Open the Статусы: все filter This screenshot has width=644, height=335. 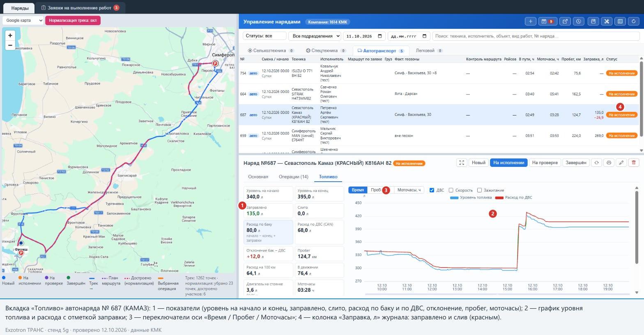(x=264, y=36)
